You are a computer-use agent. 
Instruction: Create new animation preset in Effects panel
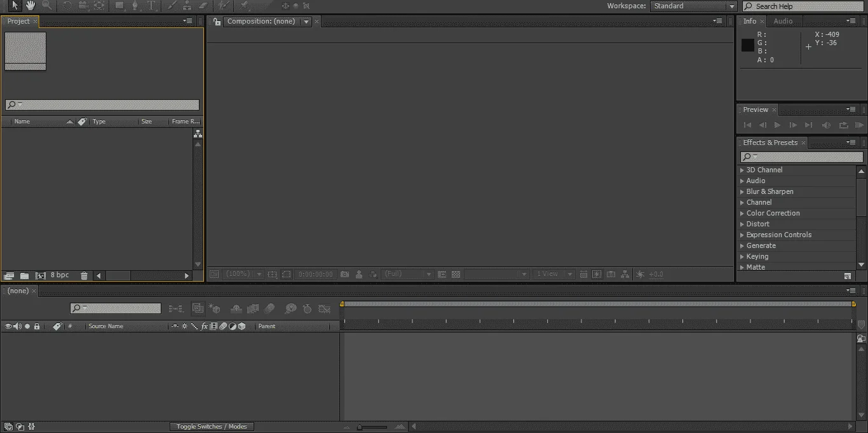[848, 276]
